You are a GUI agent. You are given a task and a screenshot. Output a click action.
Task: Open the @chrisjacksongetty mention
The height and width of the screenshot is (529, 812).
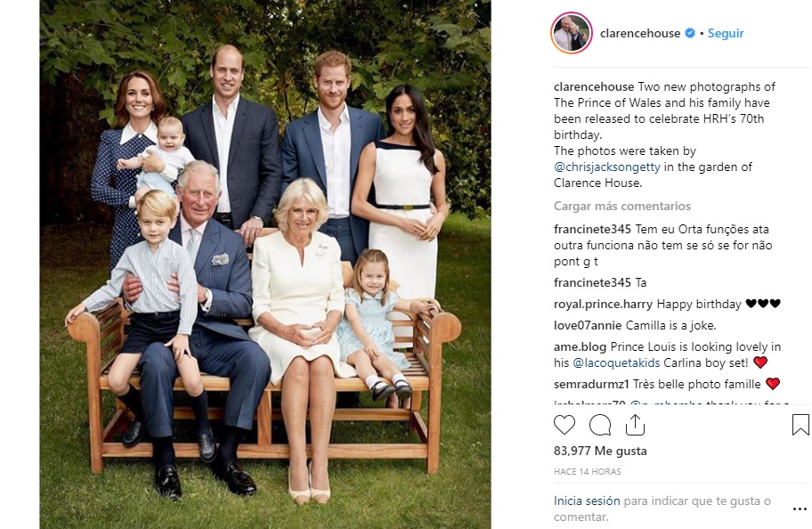point(607,167)
